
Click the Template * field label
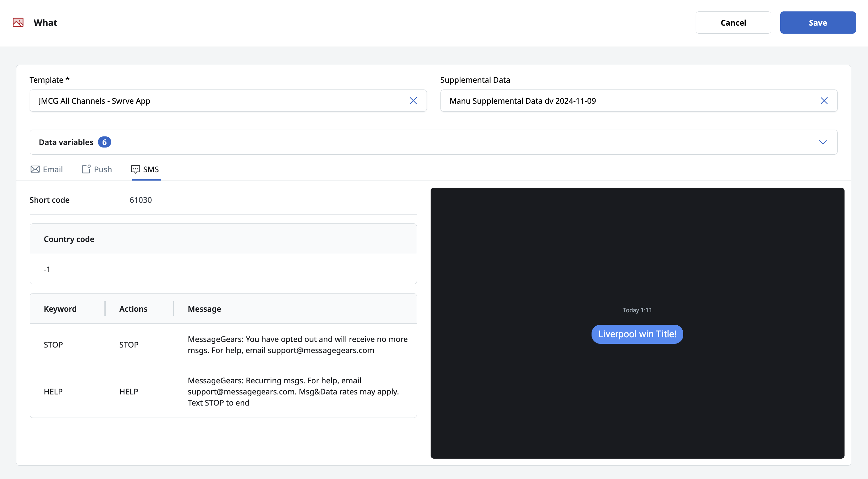click(49, 80)
